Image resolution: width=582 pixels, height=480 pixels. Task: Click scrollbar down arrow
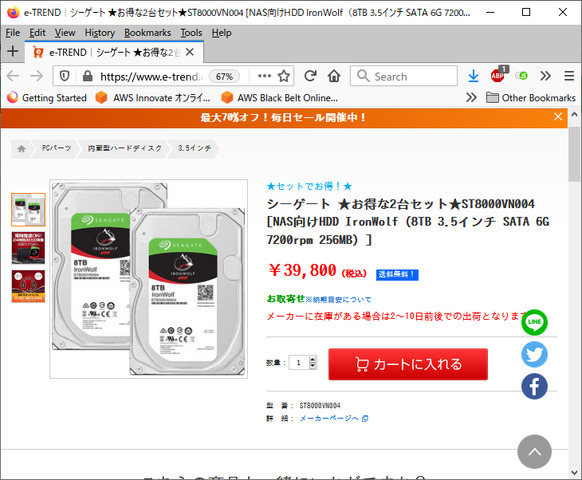coord(574,473)
